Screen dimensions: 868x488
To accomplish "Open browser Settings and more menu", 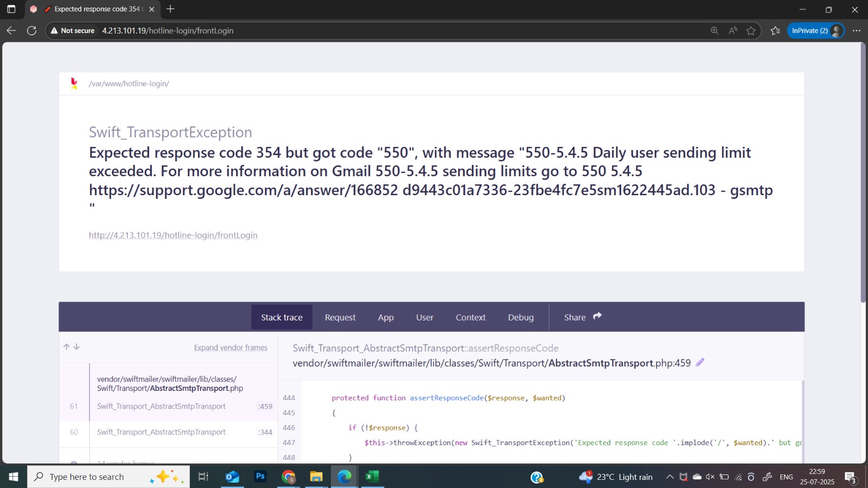I will point(857,31).
